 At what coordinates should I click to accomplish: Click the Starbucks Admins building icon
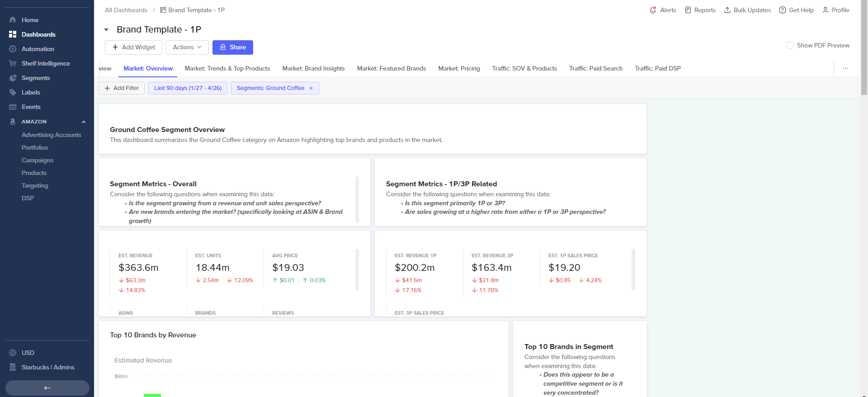tap(13, 367)
